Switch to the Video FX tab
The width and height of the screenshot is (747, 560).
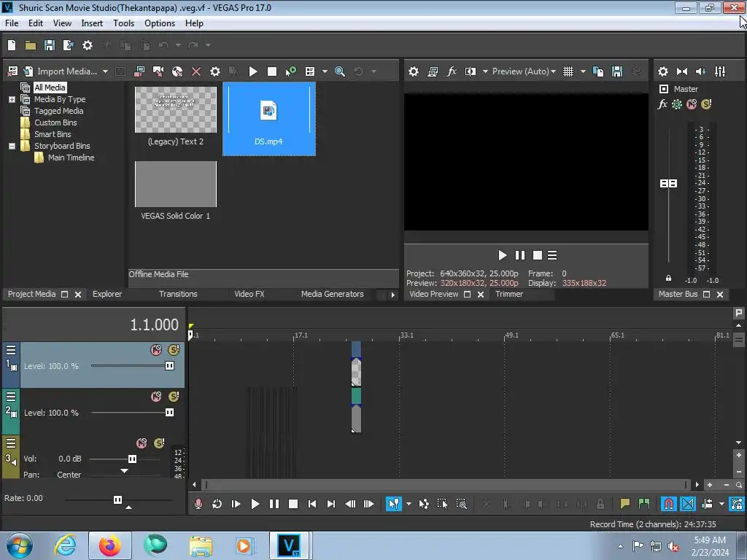tap(249, 295)
